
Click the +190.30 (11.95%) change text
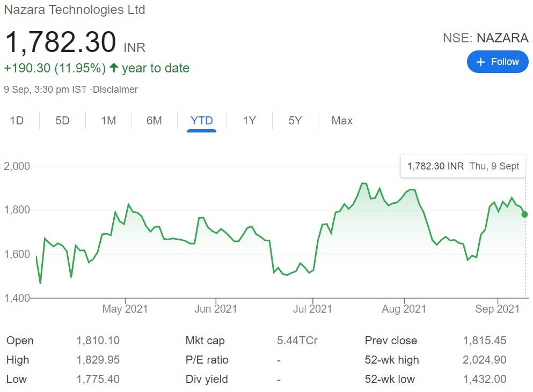[x=55, y=68]
